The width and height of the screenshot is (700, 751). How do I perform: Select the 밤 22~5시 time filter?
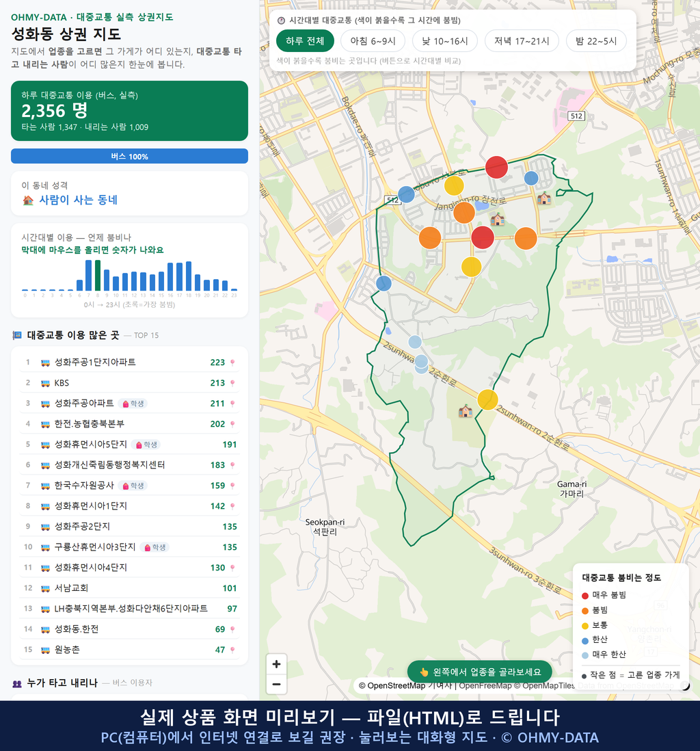pos(596,41)
